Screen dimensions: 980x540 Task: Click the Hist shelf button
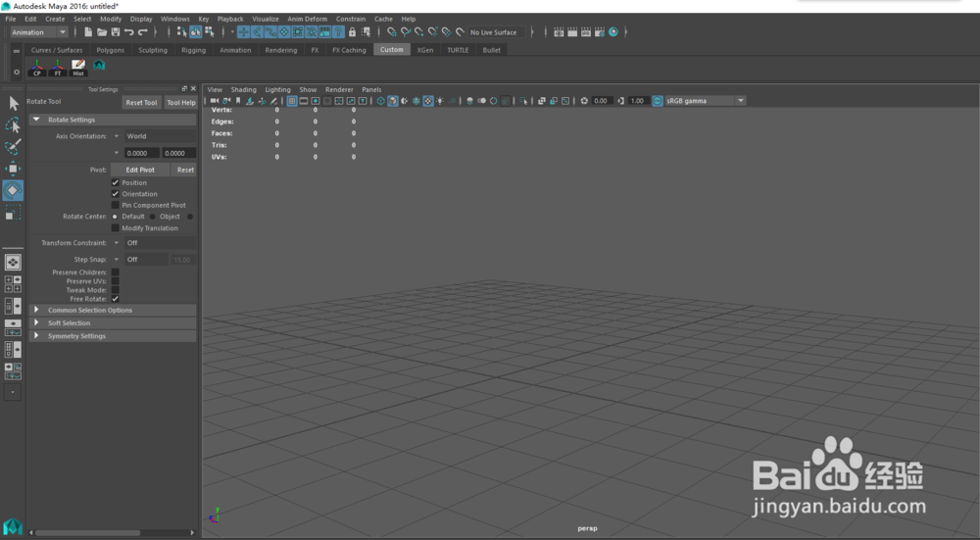pyautogui.click(x=78, y=69)
